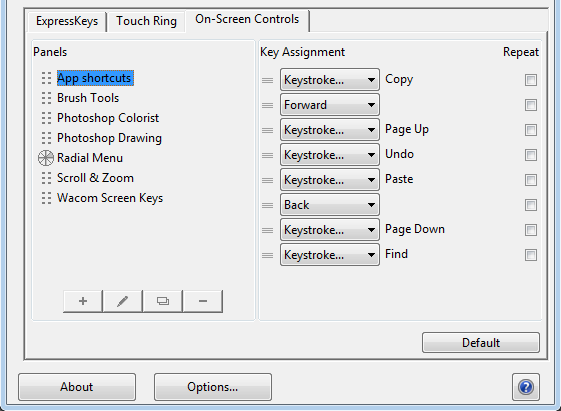Switch to the ExpressKeys tab
561x411 pixels.
click(67, 21)
